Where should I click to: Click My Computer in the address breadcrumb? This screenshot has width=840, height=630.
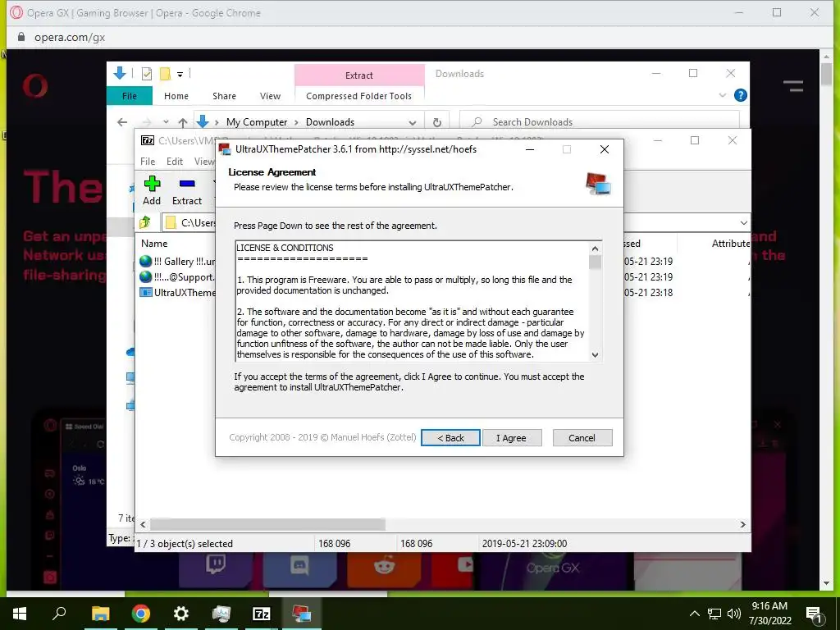coord(257,122)
